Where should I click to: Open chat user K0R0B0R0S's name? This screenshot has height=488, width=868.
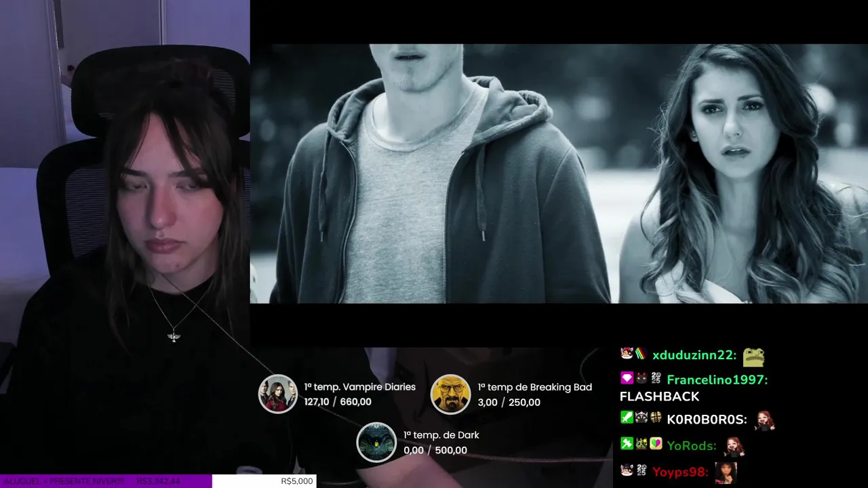[x=707, y=420]
